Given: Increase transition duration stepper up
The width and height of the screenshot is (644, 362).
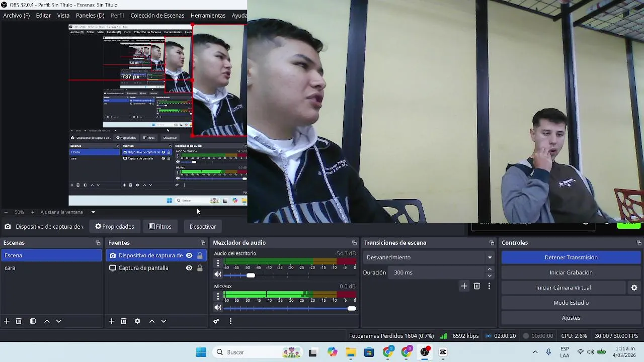Looking at the screenshot, I should (x=490, y=269).
